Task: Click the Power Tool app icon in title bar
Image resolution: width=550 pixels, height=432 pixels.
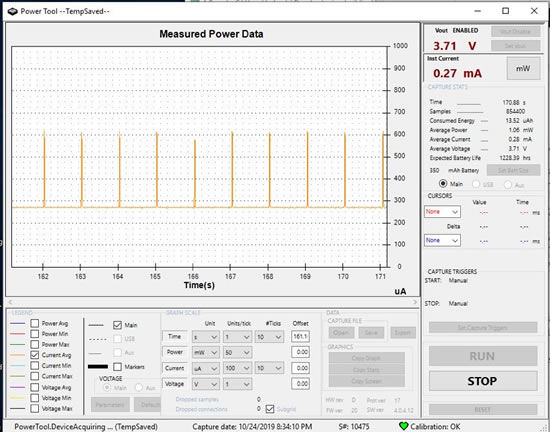Action: point(12,12)
